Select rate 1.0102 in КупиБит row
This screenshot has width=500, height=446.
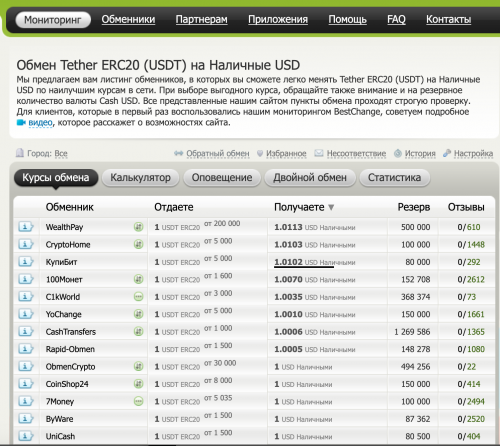(x=288, y=262)
